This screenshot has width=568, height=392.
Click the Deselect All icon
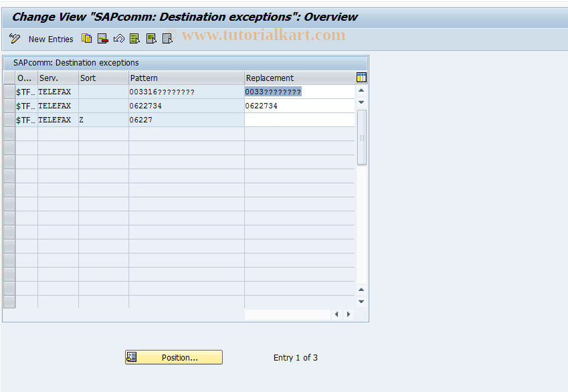point(167,38)
